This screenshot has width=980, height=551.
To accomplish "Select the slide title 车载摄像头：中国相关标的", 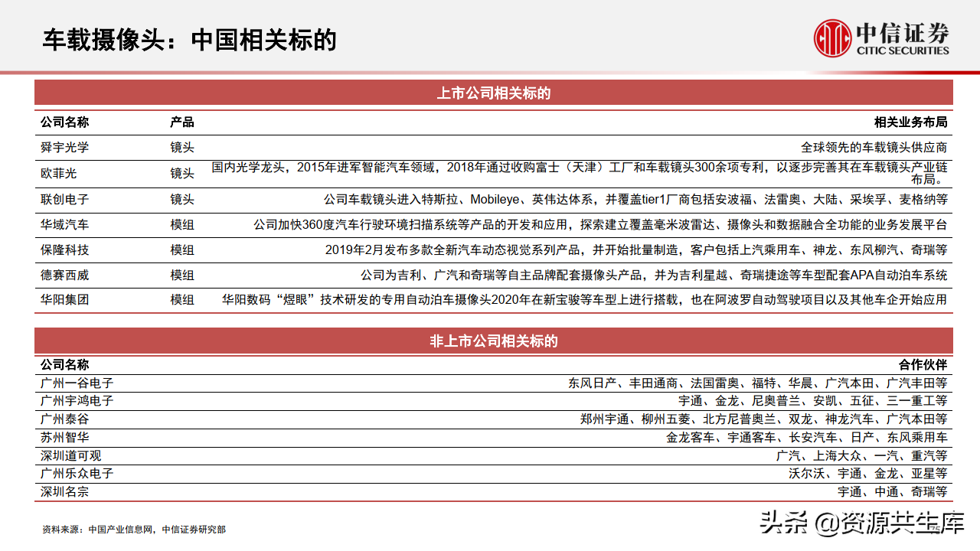I will [189, 40].
